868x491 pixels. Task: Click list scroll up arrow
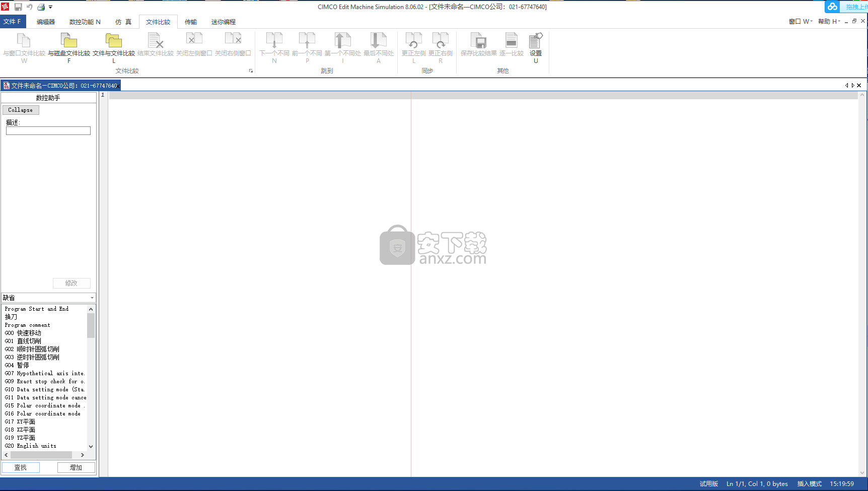click(x=91, y=309)
